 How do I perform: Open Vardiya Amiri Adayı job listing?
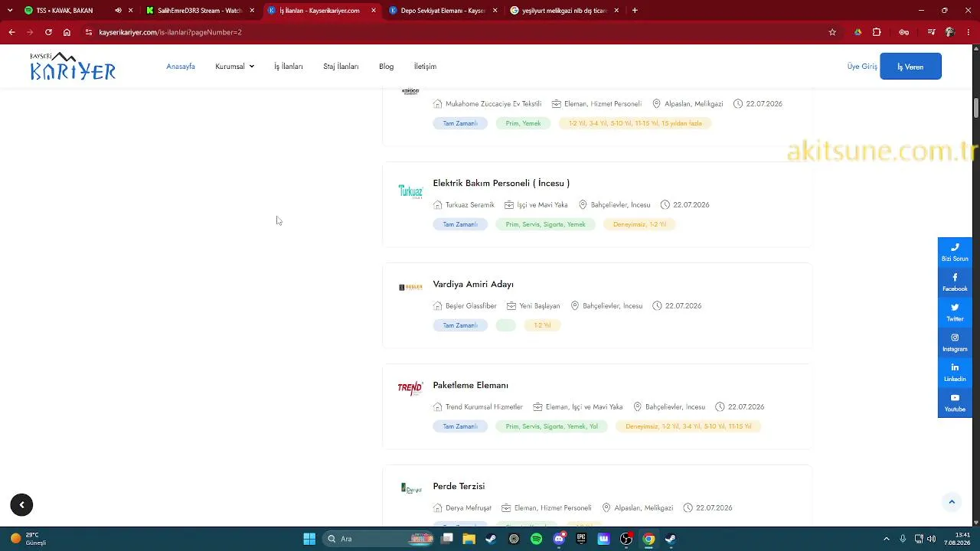click(x=473, y=284)
